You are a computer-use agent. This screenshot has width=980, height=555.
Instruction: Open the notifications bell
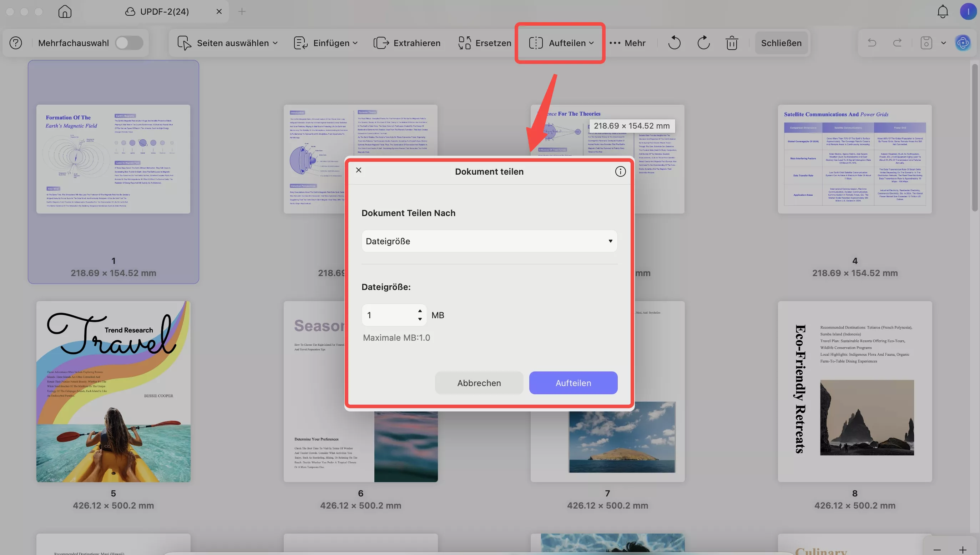click(942, 11)
